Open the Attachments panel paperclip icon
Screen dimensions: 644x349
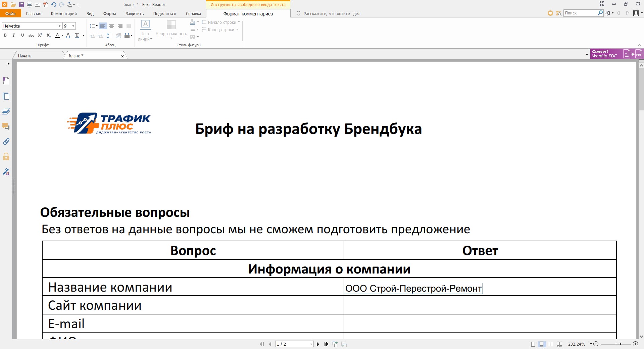(6, 142)
